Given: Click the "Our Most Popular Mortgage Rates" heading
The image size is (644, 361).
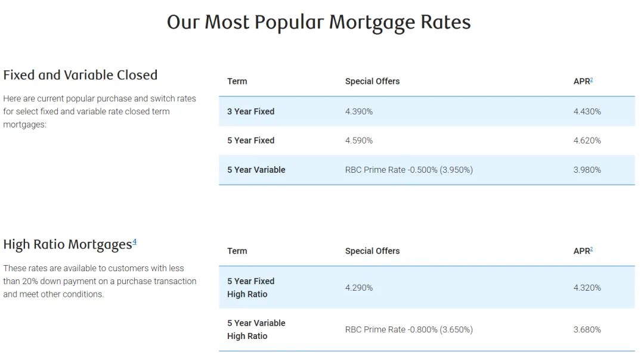Looking at the screenshot, I should click(319, 22).
